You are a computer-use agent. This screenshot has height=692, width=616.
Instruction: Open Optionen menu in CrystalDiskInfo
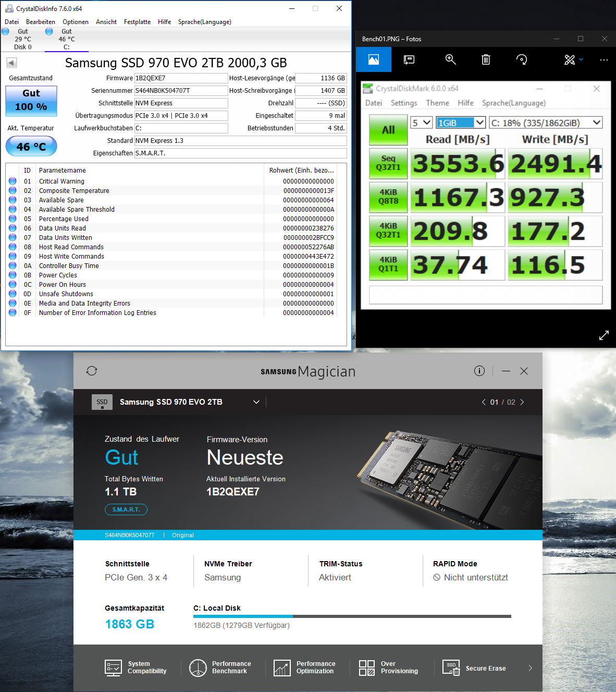(x=76, y=22)
